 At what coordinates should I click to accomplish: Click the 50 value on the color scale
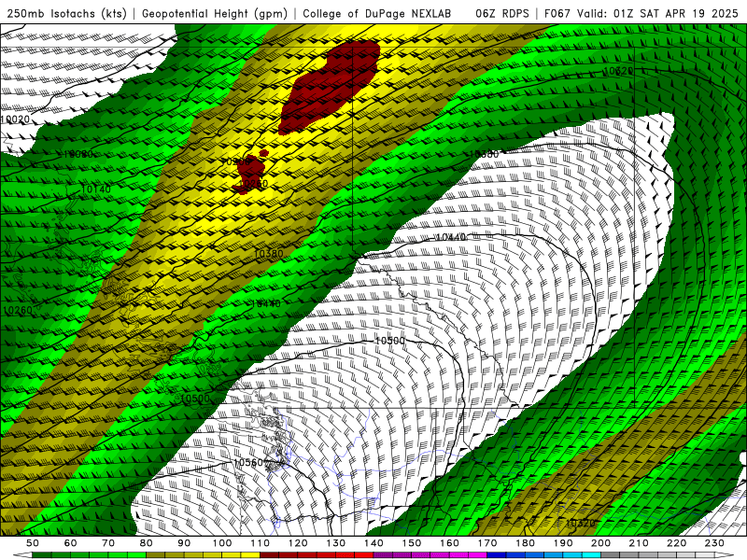click(33, 543)
